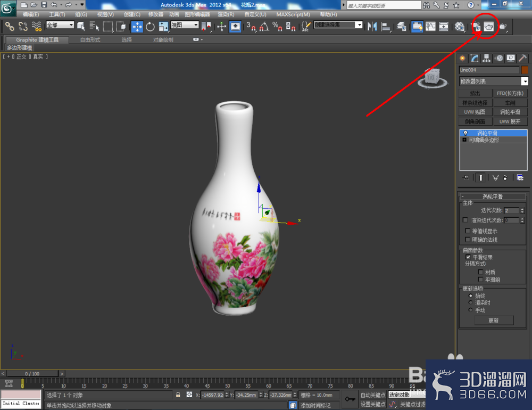Screen dimensions: 532x410
Task: Open Select by Name tool
Action: [x=94, y=26]
